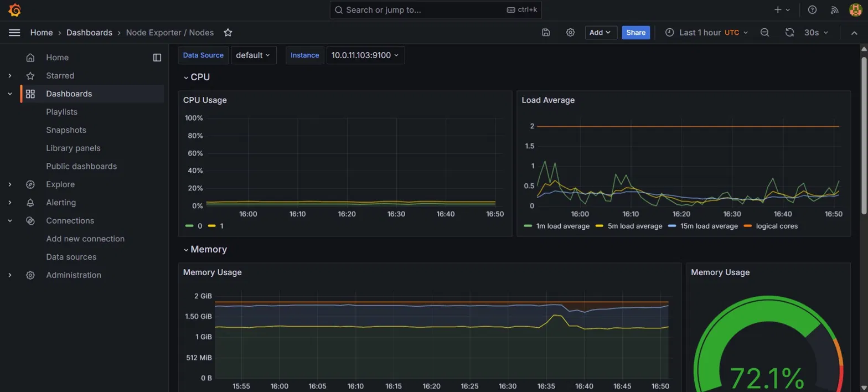This screenshot has height=392, width=868.
Task: Undock the sidebar menu icon
Action: tap(157, 58)
